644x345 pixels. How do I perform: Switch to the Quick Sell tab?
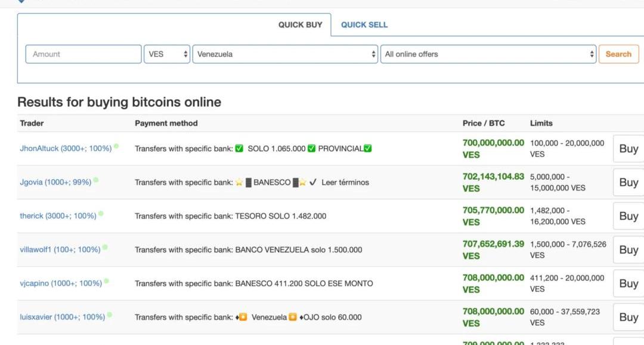[364, 25]
